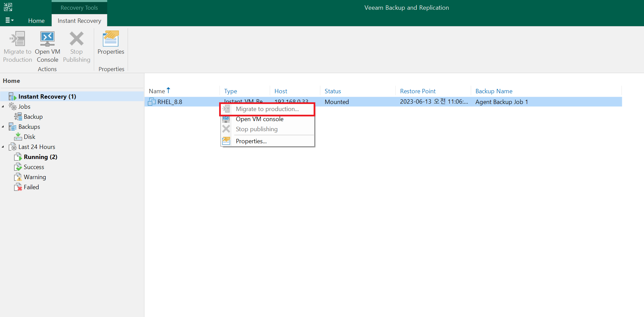Screen dimensions: 644x317
Task: Click the RHEL_8.8 VM icon
Action: click(152, 102)
